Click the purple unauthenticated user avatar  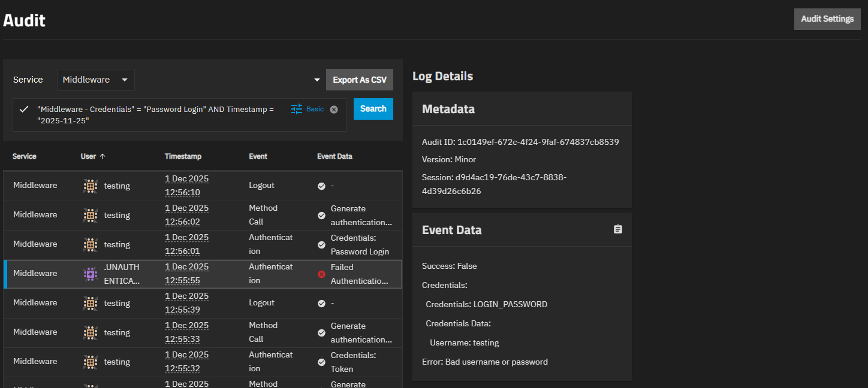click(x=90, y=274)
